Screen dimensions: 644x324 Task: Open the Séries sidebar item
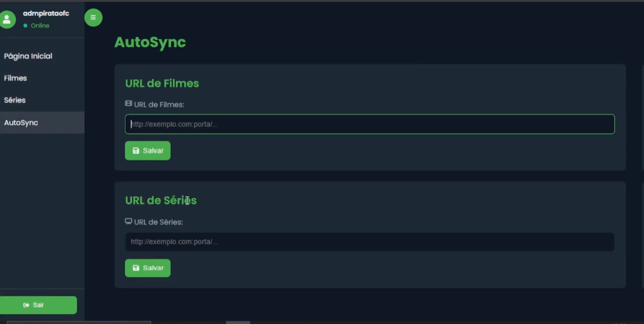tap(15, 100)
